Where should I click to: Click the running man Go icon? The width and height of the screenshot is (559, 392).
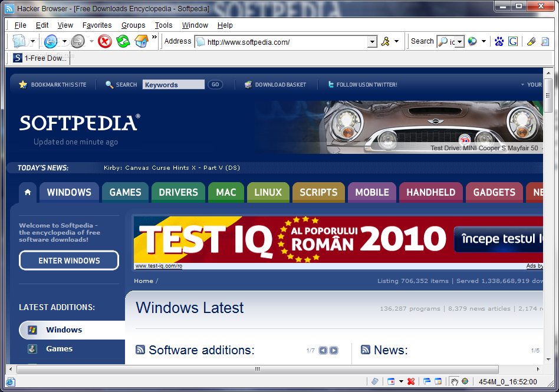pos(386,41)
